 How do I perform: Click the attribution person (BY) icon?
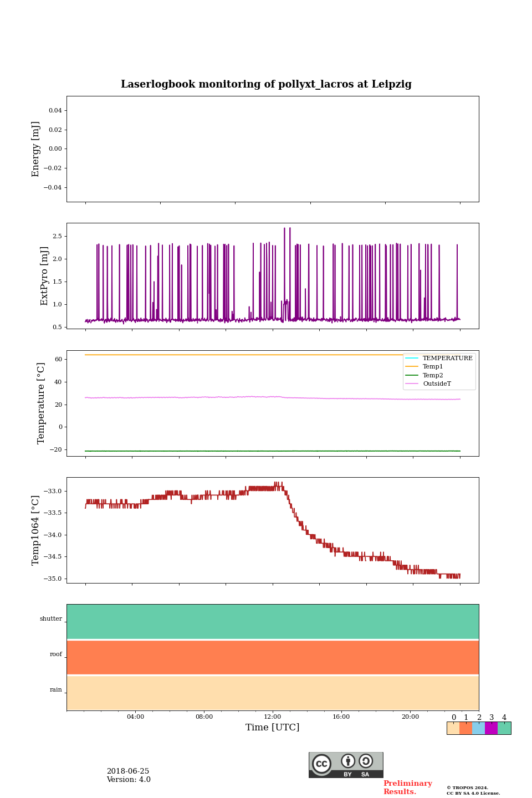(x=348, y=761)
